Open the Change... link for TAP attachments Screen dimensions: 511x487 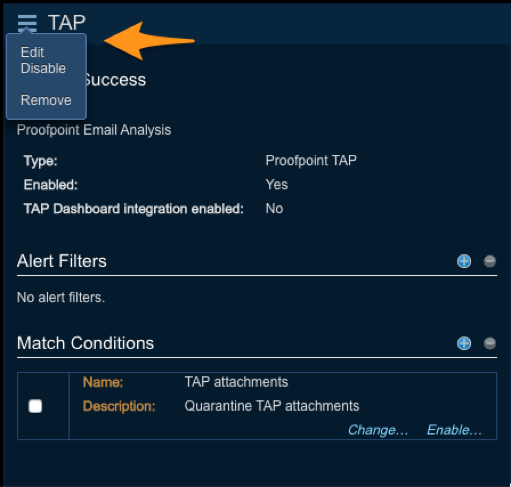(378, 430)
